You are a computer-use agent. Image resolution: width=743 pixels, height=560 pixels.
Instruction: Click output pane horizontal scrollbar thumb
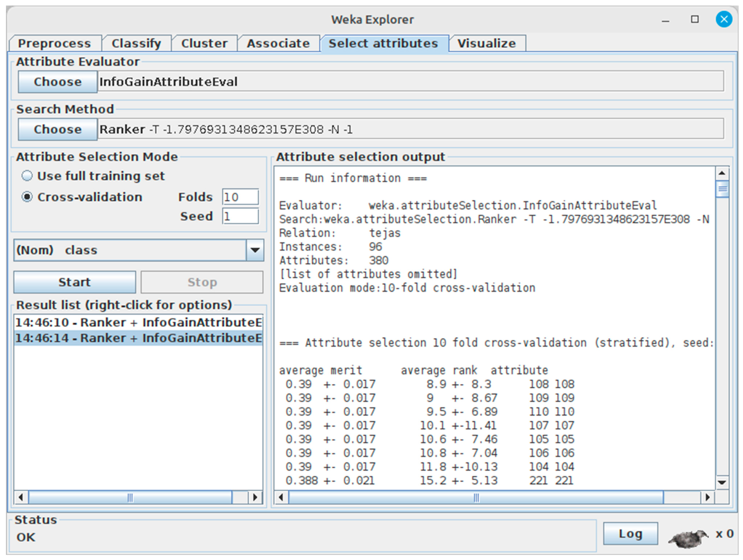pos(476,497)
